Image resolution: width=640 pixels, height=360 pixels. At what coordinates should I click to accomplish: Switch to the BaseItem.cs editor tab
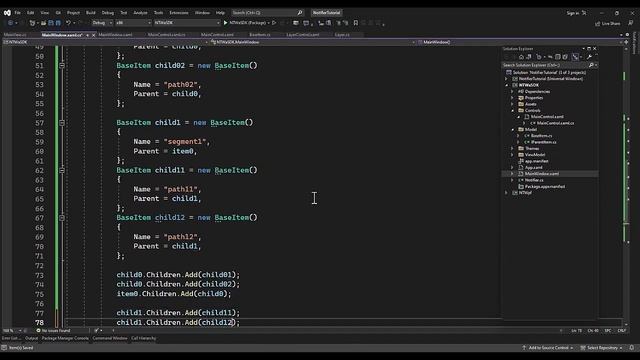(260, 35)
